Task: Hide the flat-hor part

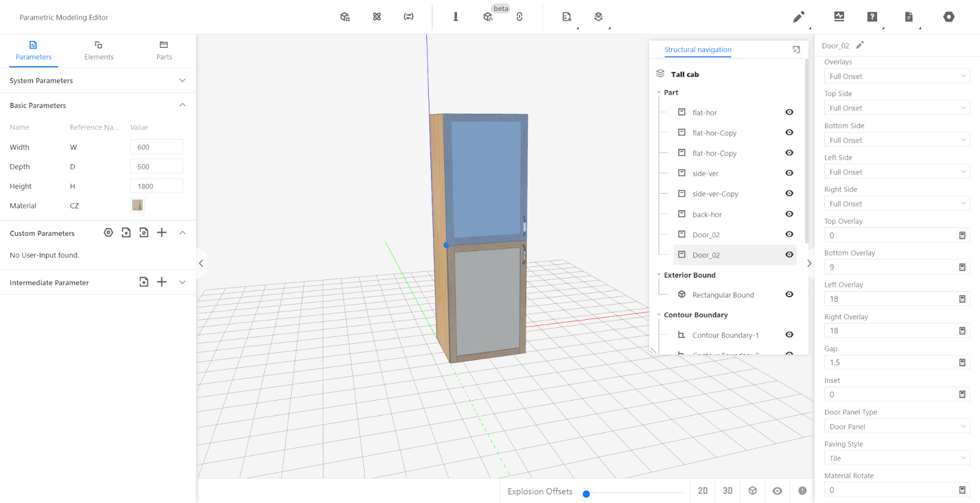Action: pos(790,112)
